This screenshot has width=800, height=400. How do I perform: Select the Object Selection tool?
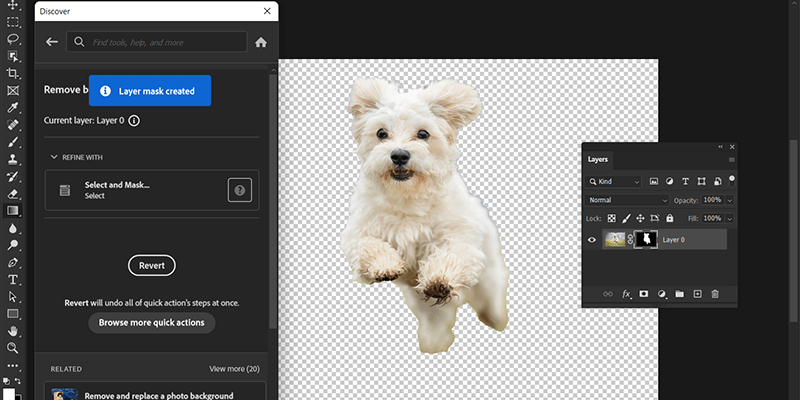click(x=13, y=56)
